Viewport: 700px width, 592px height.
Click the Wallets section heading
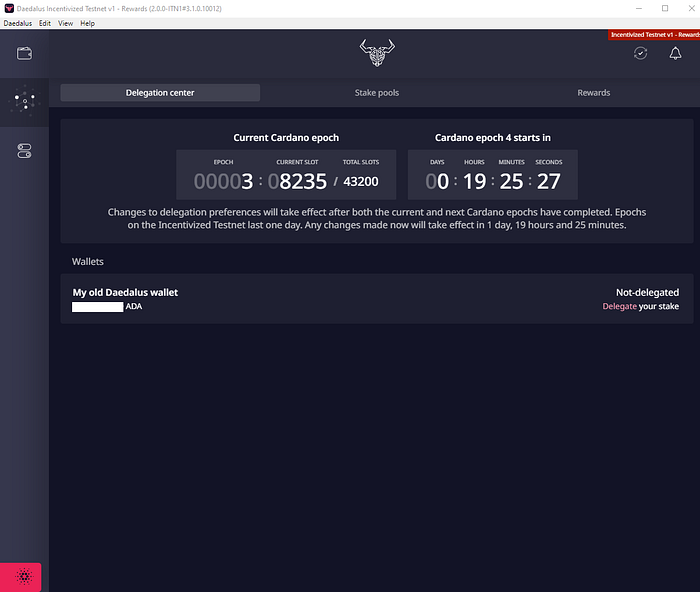point(88,262)
